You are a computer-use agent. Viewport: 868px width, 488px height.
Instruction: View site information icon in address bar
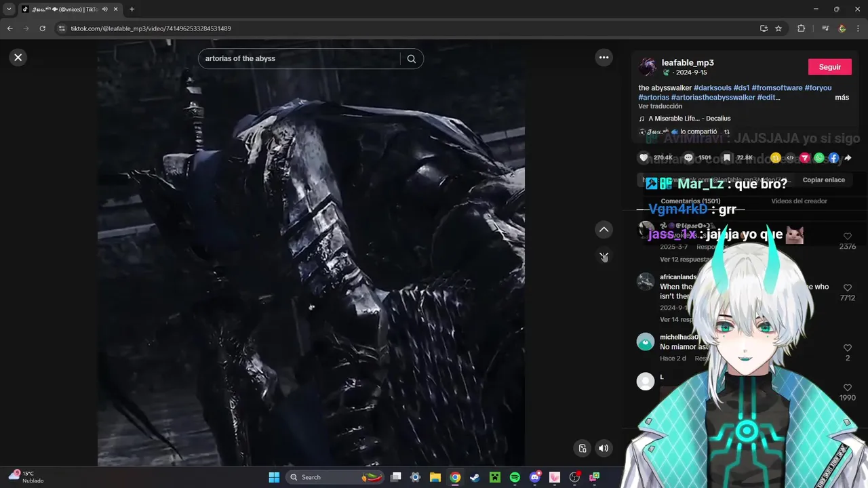click(62, 28)
